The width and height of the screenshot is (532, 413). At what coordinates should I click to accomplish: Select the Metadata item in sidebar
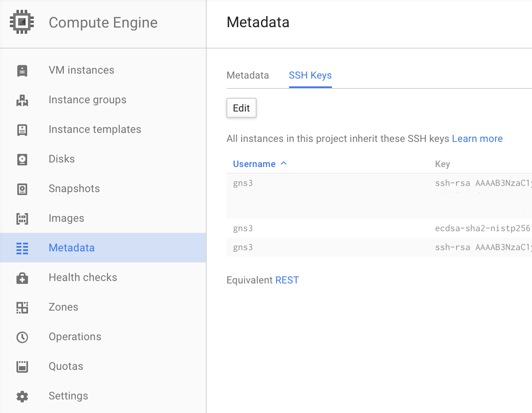pos(72,248)
